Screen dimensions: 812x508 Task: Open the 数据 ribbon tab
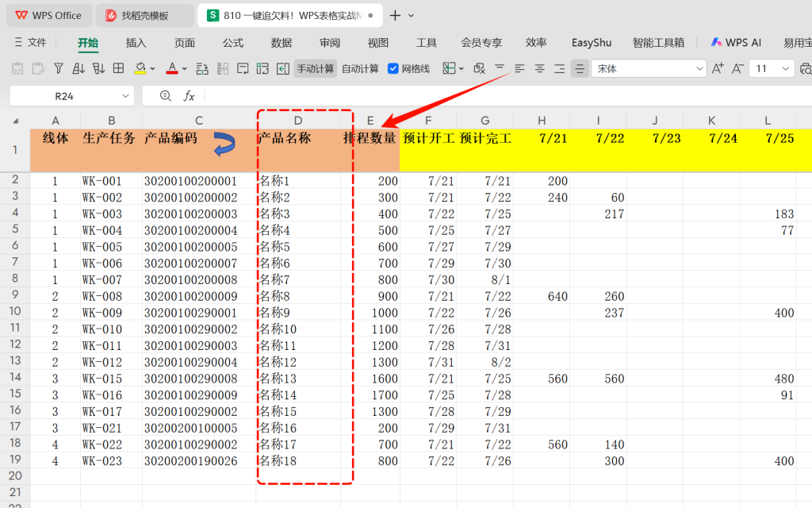(x=282, y=43)
